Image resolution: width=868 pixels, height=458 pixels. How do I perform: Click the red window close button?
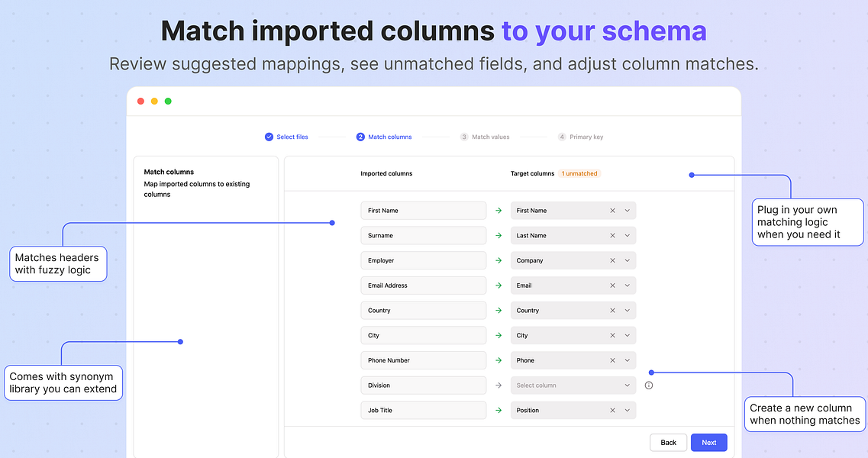[140, 102]
